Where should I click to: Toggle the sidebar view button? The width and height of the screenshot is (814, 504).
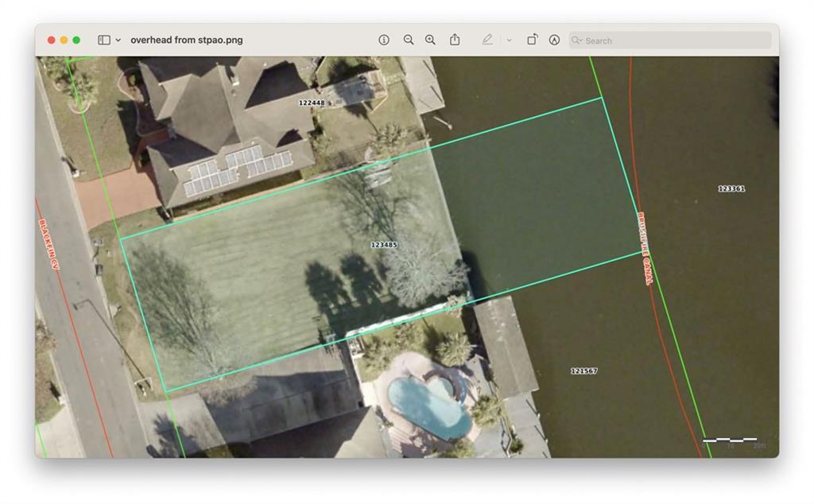click(104, 40)
